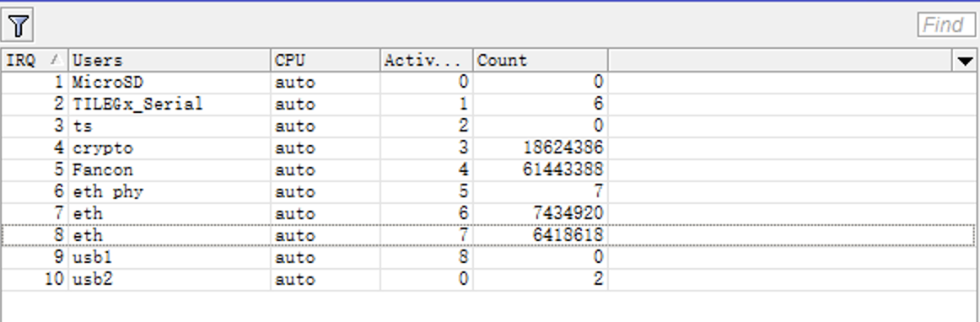Click count value 6 for TILEGx_Serial
This screenshot has width=980, height=322.
[x=598, y=105]
